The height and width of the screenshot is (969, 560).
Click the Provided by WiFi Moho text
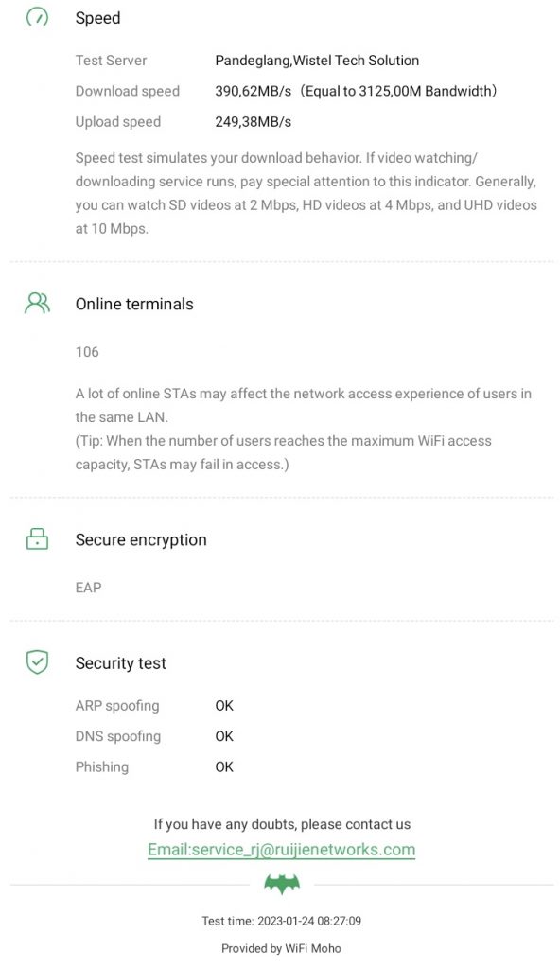281,948
